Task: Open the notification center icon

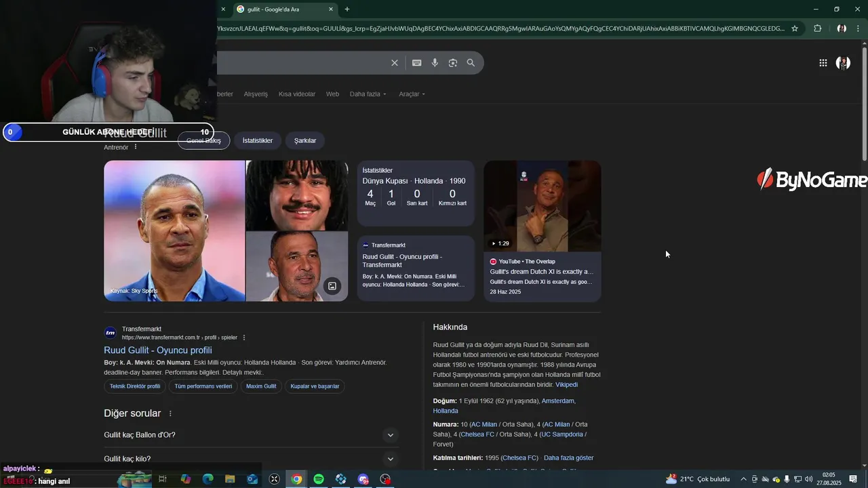Action: tap(853, 479)
